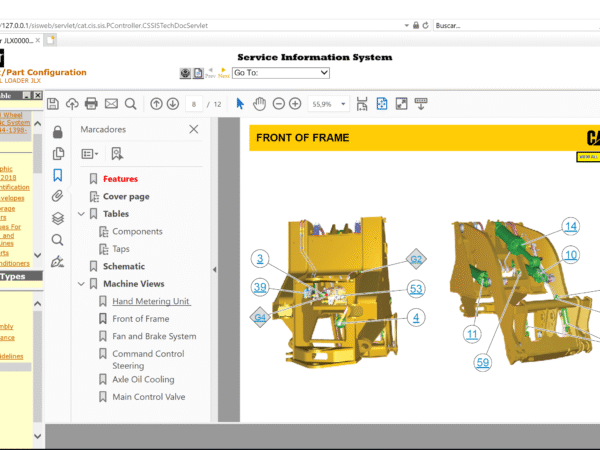Go to previous page arrow
Image resolution: width=600 pixels, height=450 pixels.
pos(156,104)
